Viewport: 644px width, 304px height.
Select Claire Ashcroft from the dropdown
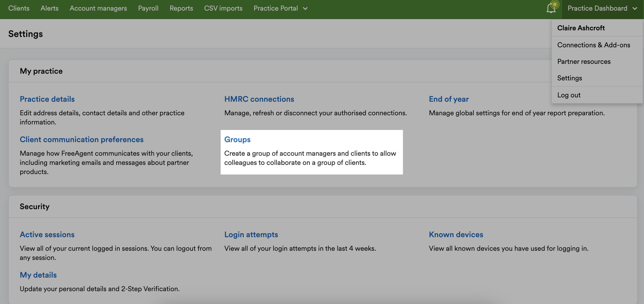[581, 28]
